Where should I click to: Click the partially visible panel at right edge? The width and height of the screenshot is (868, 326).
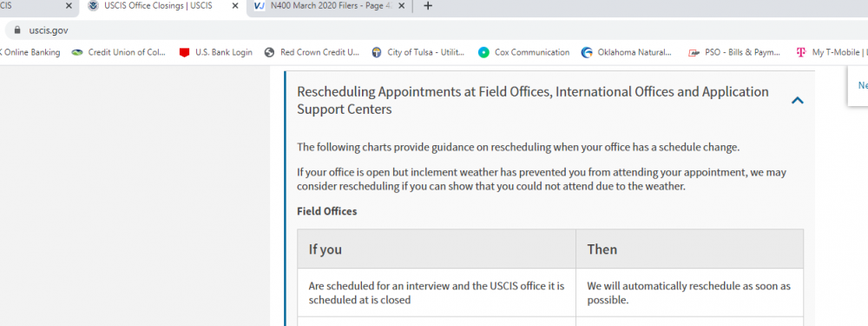(x=858, y=85)
